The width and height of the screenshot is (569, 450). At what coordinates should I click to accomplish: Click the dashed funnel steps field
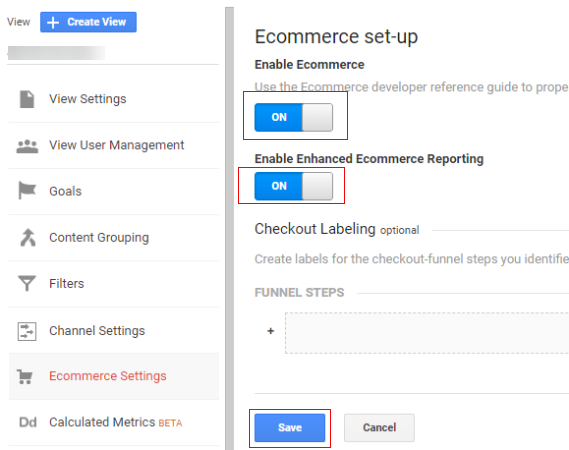(427, 333)
